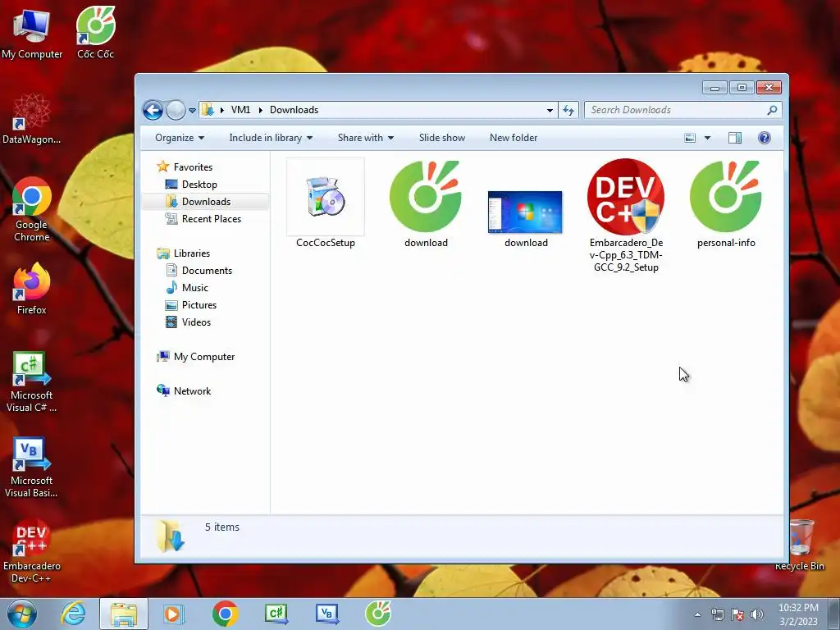Open the Include in library menu
This screenshot has width=840, height=630.
271,138
